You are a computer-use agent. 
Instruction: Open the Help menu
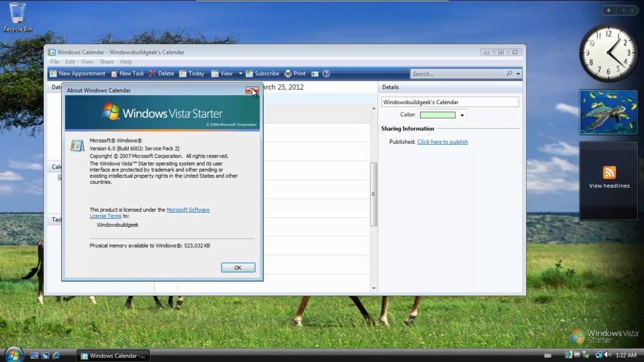(126, 62)
